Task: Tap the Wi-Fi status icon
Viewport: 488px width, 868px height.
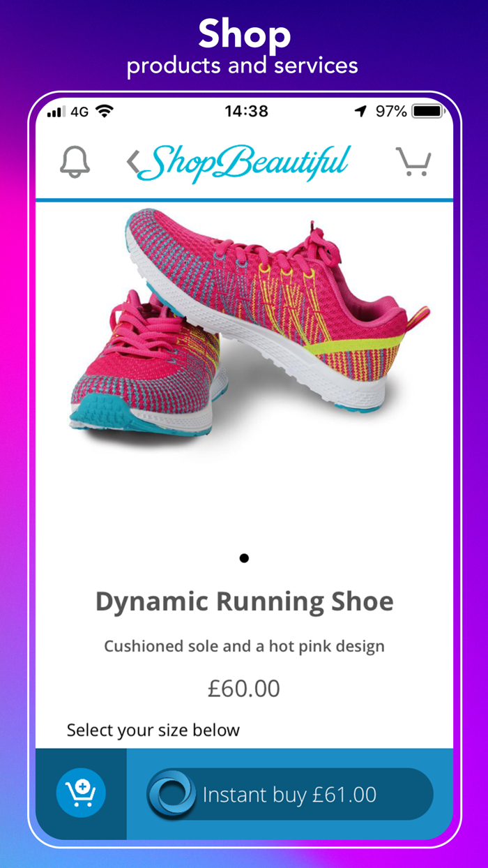Action: coord(105,111)
